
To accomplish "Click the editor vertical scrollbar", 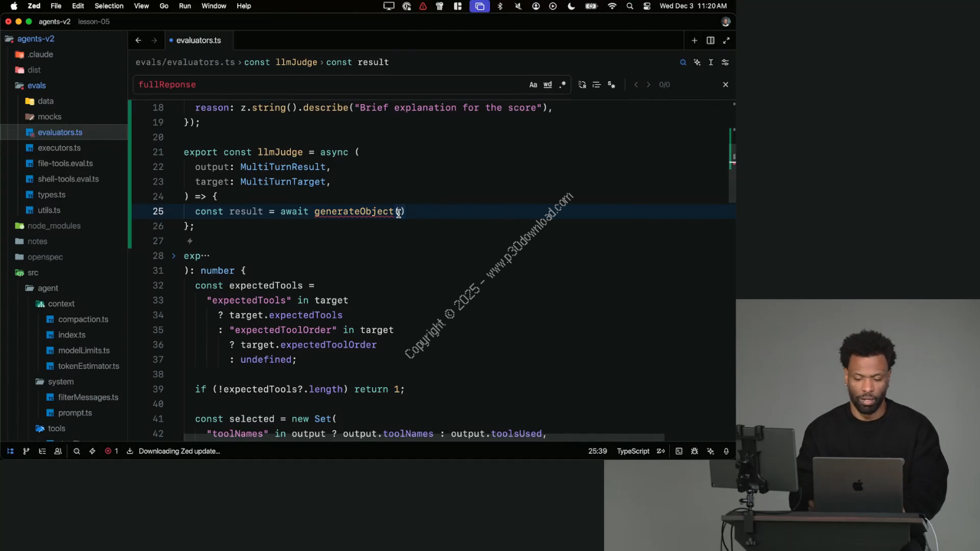I will (732, 145).
